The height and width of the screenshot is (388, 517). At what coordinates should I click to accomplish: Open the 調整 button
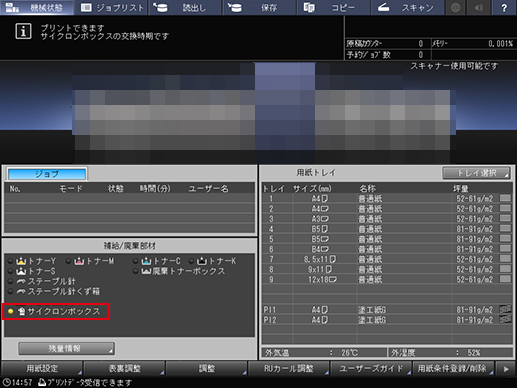[x=207, y=368]
